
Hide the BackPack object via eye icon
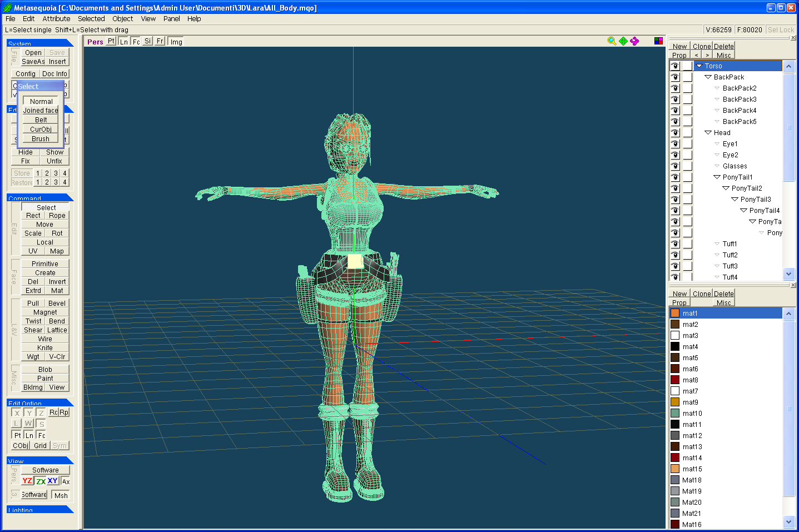pyautogui.click(x=675, y=77)
